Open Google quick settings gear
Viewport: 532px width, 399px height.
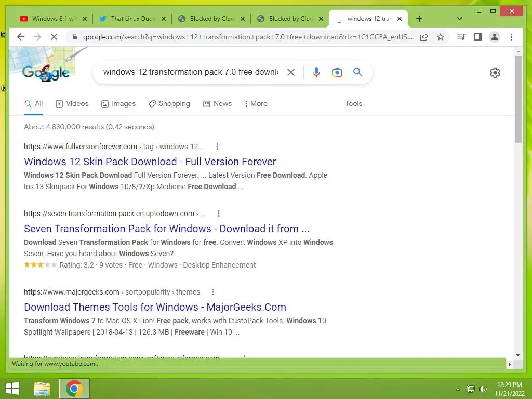(x=495, y=72)
